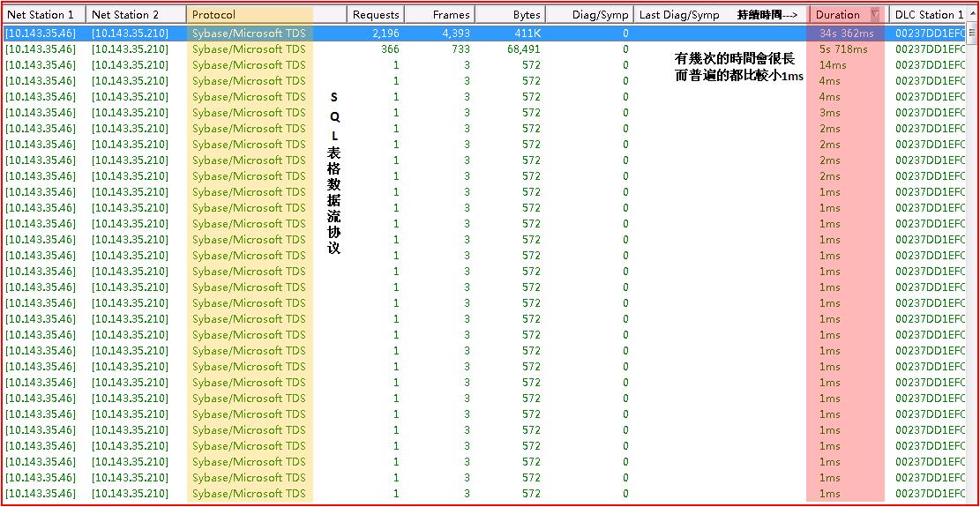The image size is (980, 507).
Task: Click the DLC Station cell in the highlighted first row
Action: pos(931,34)
